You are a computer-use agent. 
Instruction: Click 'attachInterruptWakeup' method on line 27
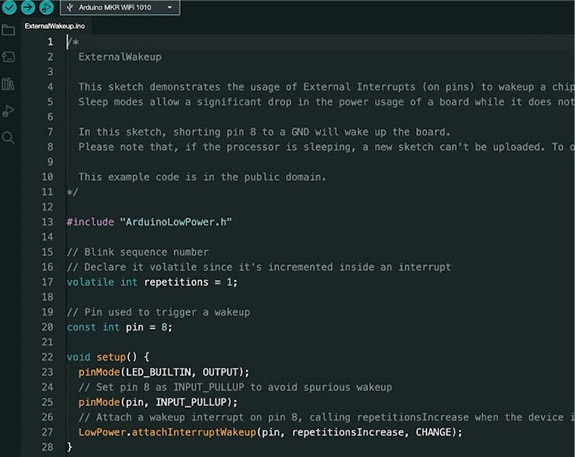coord(194,432)
